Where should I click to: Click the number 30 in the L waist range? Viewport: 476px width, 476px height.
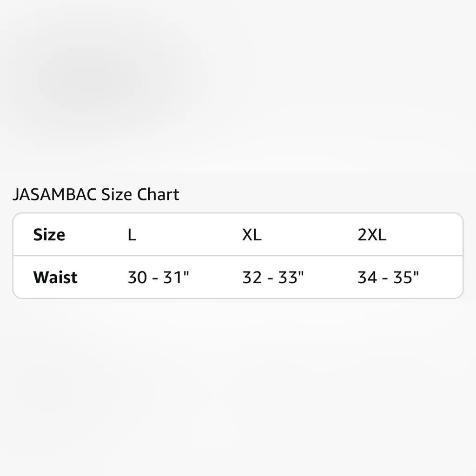pyautogui.click(x=137, y=278)
